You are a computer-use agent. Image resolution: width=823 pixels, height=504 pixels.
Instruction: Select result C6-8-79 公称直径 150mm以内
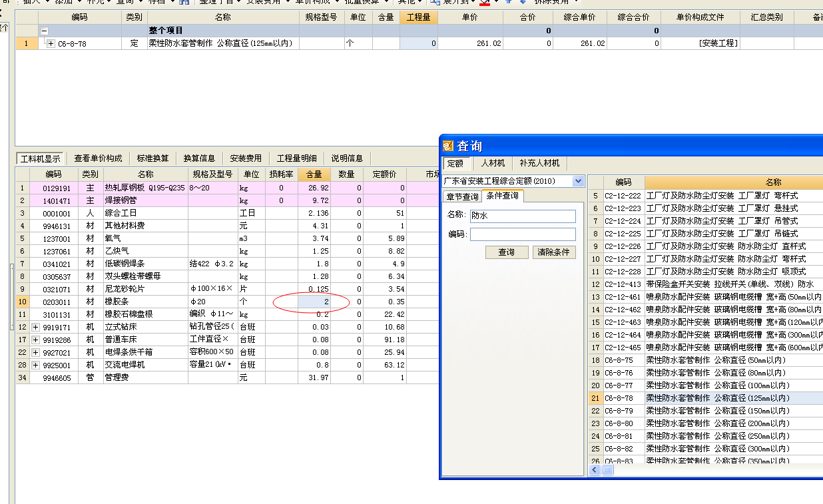pos(706,411)
